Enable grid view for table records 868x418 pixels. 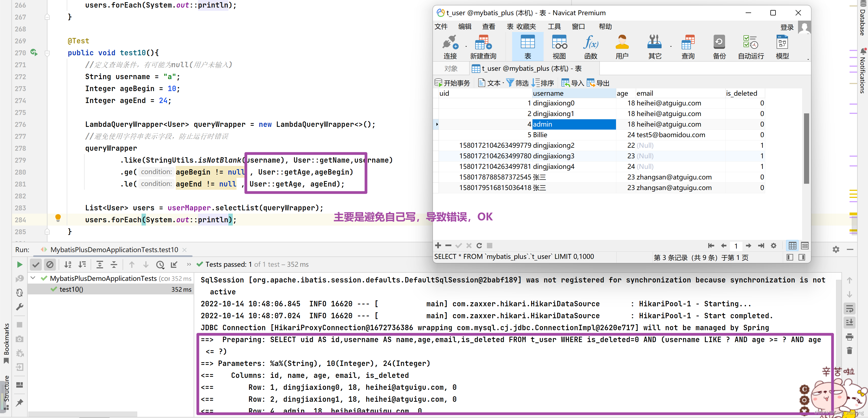point(793,246)
